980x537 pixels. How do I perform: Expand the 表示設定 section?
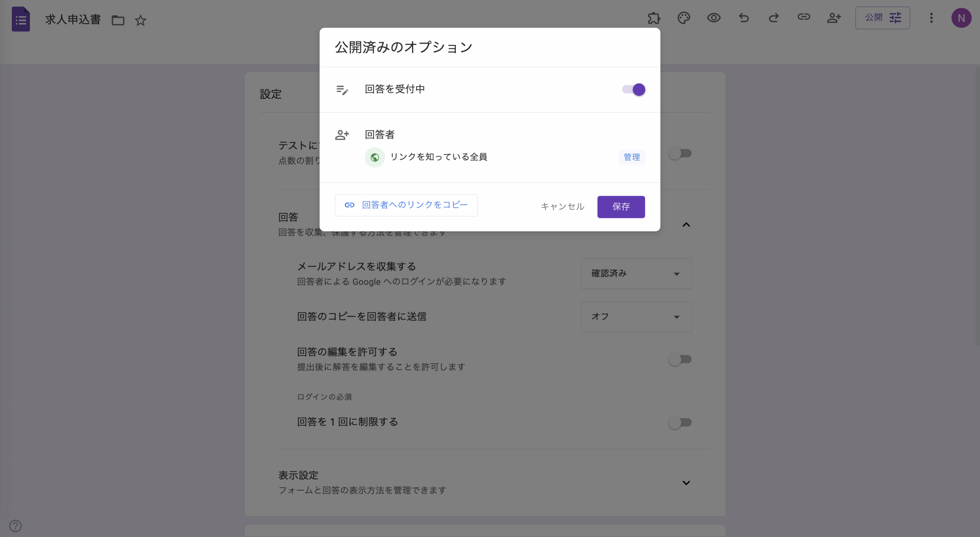(686, 483)
